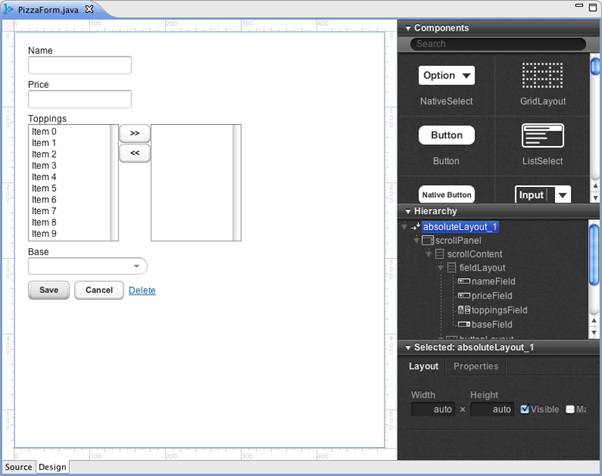
Task: Choose the ListSelect component icon
Action: click(x=543, y=135)
